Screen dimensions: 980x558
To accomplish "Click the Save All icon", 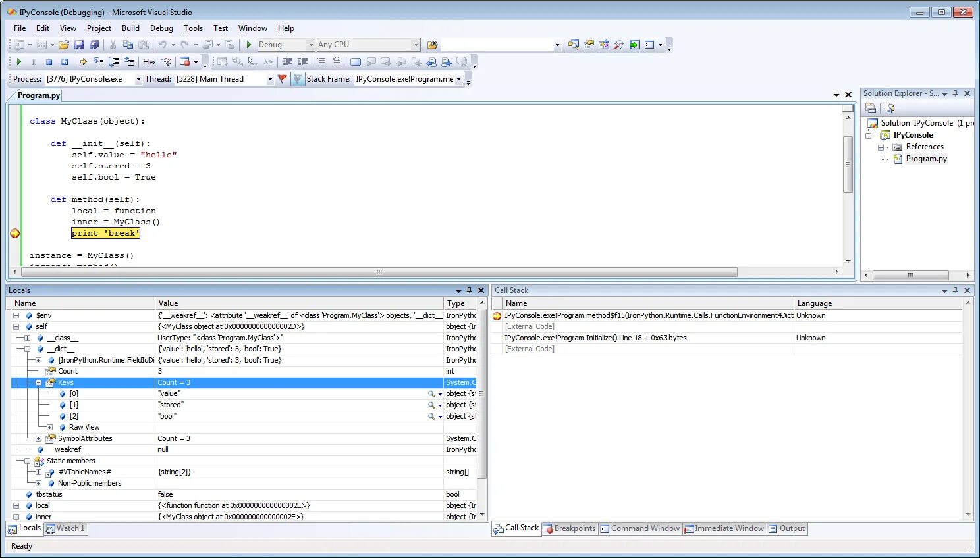I will click(x=94, y=45).
